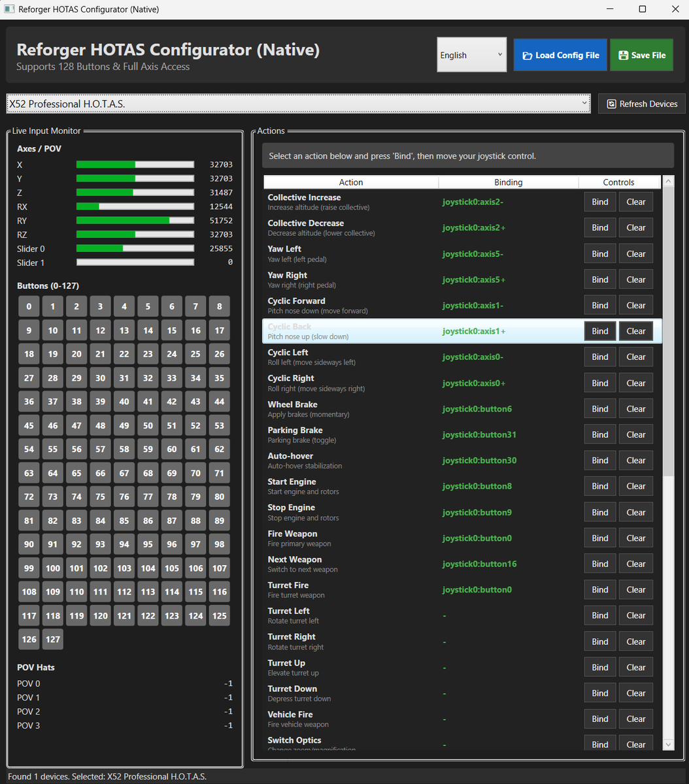Viewport: 689px width, 784px height.
Task: Click the button 127 indicator square
Action: coord(53,639)
